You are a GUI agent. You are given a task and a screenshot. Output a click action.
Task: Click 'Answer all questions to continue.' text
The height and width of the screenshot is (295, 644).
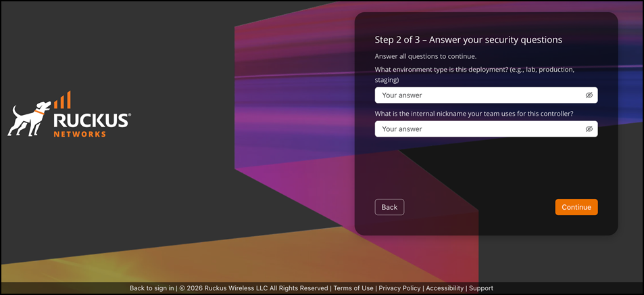(x=426, y=56)
